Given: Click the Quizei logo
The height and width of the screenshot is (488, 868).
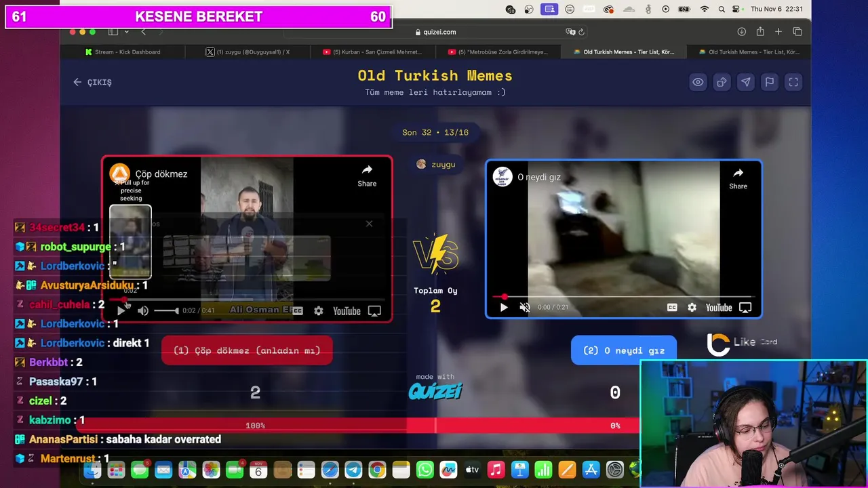Looking at the screenshot, I should point(435,391).
